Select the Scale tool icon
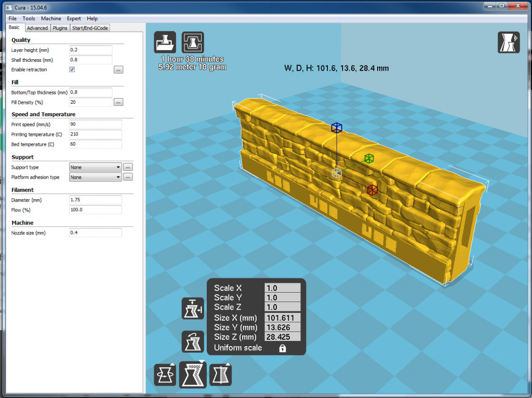Viewport: 532px width, 398px height. pyautogui.click(x=193, y=374)
